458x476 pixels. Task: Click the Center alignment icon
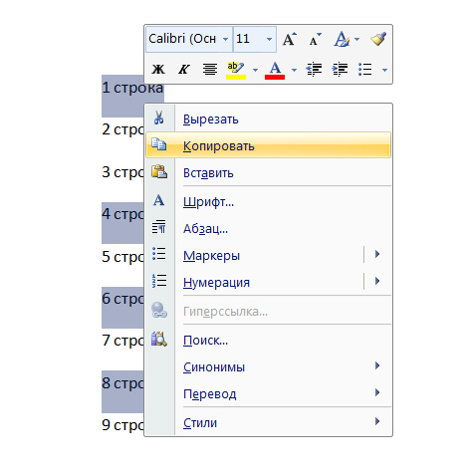(x=210, y=70)
